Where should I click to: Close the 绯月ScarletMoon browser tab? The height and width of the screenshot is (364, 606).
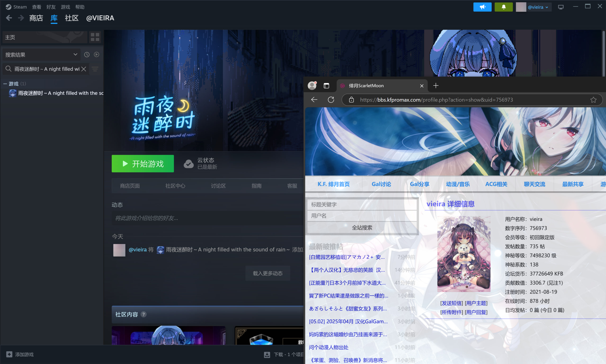(x=422, y=86)
